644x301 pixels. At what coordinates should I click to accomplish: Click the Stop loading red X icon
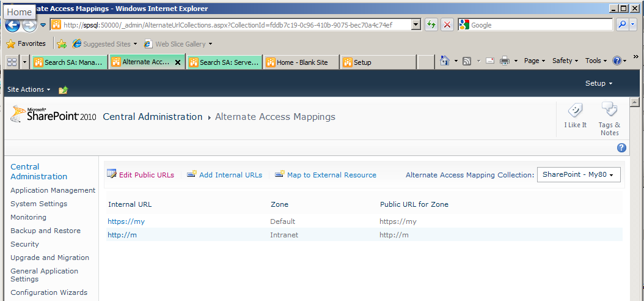point(447,25)
